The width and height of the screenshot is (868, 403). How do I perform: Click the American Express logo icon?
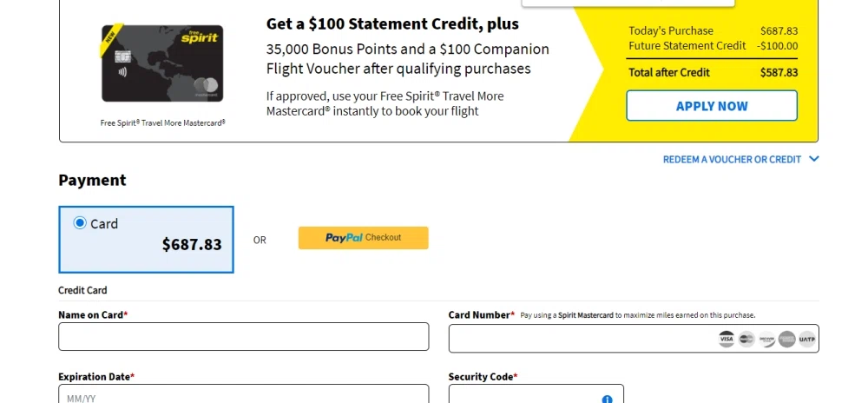click(786, 339)
